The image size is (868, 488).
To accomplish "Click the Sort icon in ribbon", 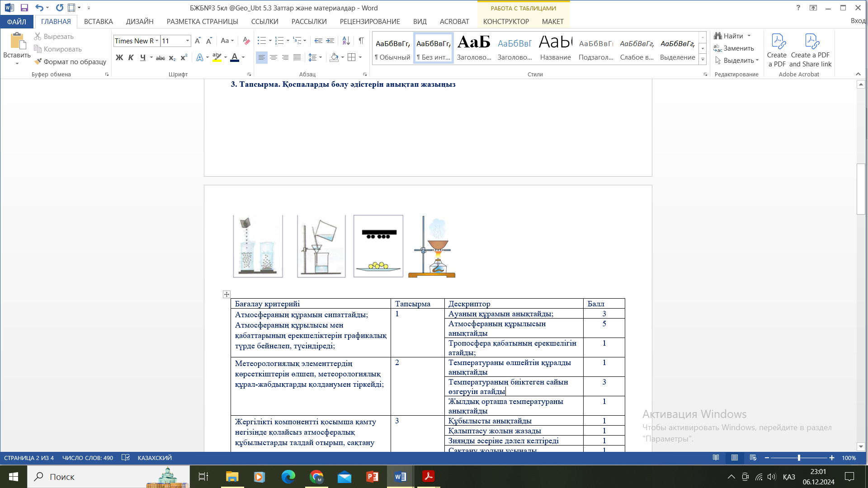I will (346, 41).
